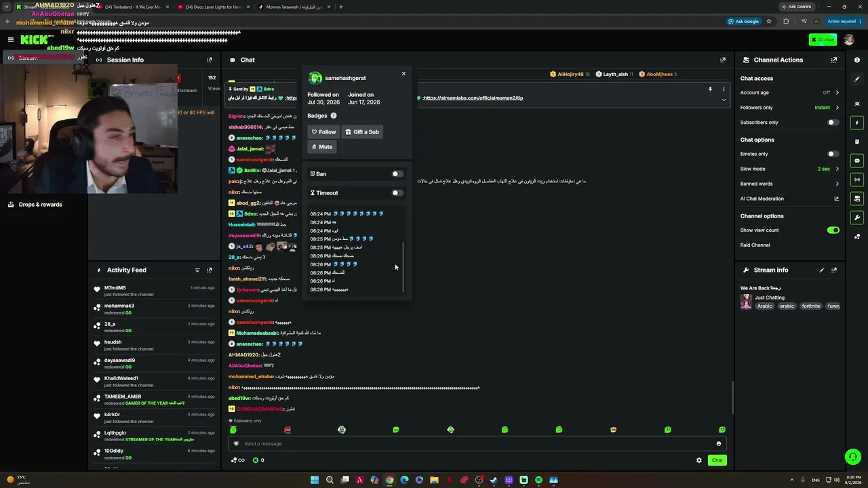Image resolution: width=868 pixels, height=488 pixels.
Task: Click Ask Google in address bar
Action: (744, 21)
